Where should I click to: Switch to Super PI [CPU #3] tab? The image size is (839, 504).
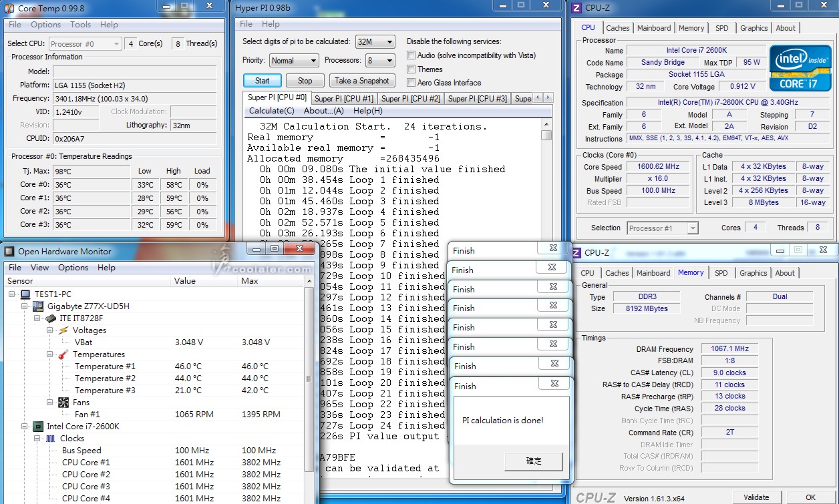point(477,99)
